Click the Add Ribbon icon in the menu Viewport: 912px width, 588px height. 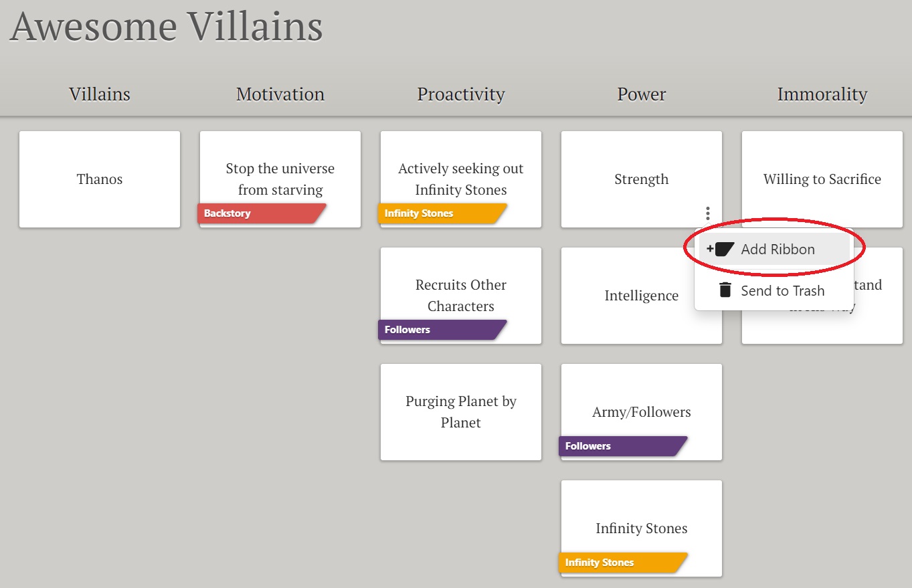(720, 250)
